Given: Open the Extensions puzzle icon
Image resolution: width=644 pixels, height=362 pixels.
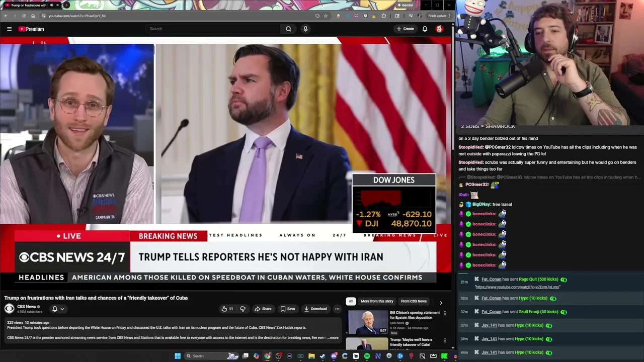Looking at the screenshot, I should coord(384,16).
